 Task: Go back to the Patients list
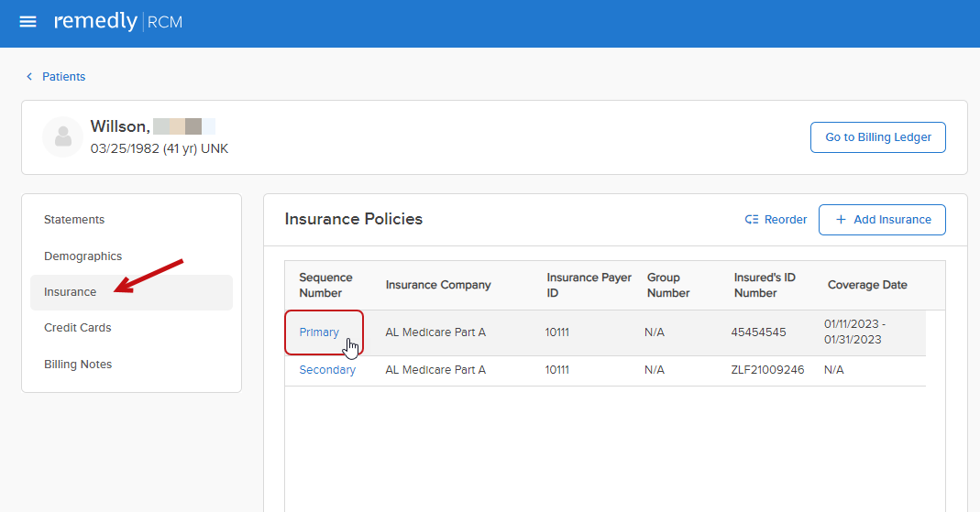(63, 76)
